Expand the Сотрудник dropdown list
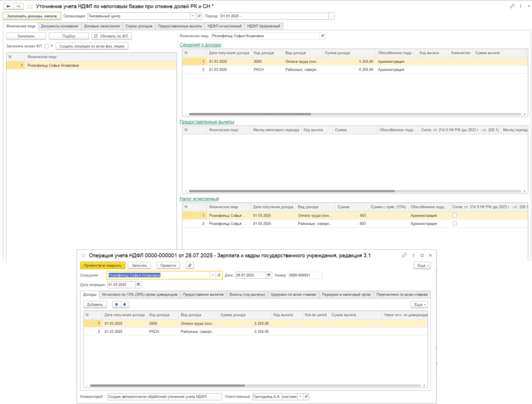The height and width of the screenshot is (404, 532). point(212,275)
